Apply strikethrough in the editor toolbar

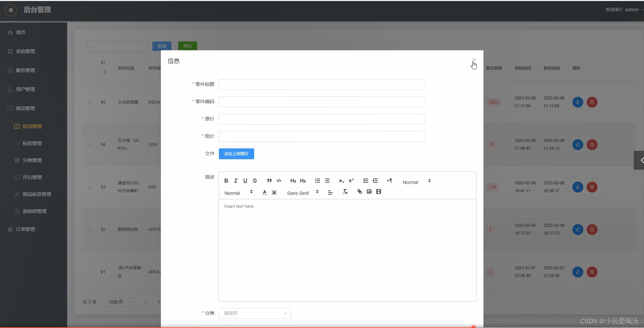[255, 181]
